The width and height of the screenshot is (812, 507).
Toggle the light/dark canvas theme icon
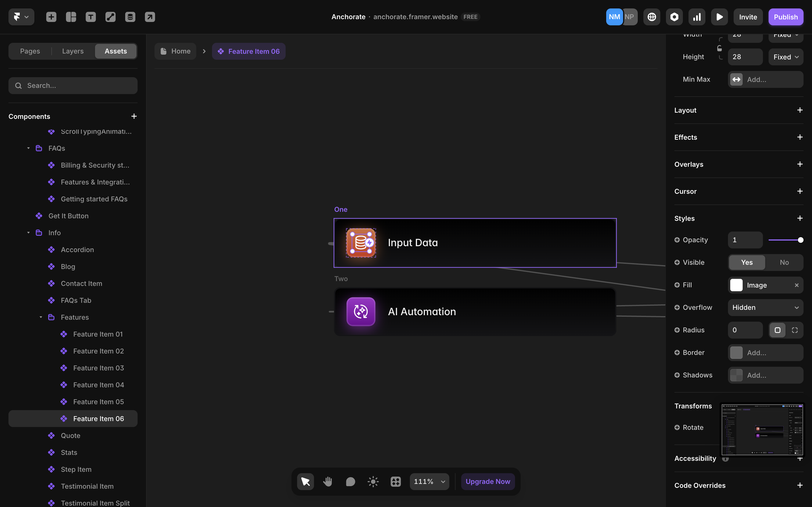click(x=373, y=482)
